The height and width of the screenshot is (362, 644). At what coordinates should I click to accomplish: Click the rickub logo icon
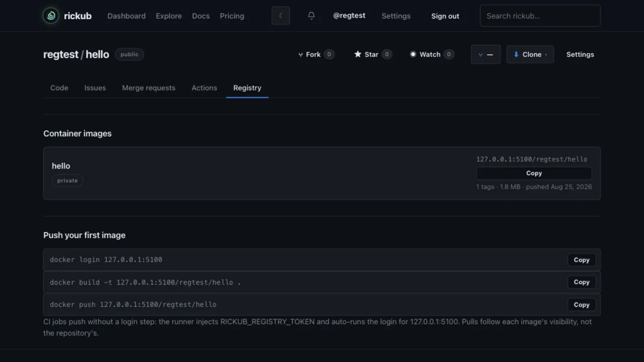point(50,16)
